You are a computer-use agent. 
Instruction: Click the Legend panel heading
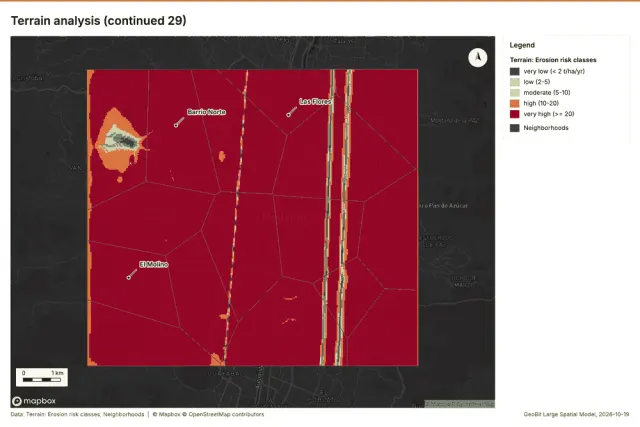(522, 45)
